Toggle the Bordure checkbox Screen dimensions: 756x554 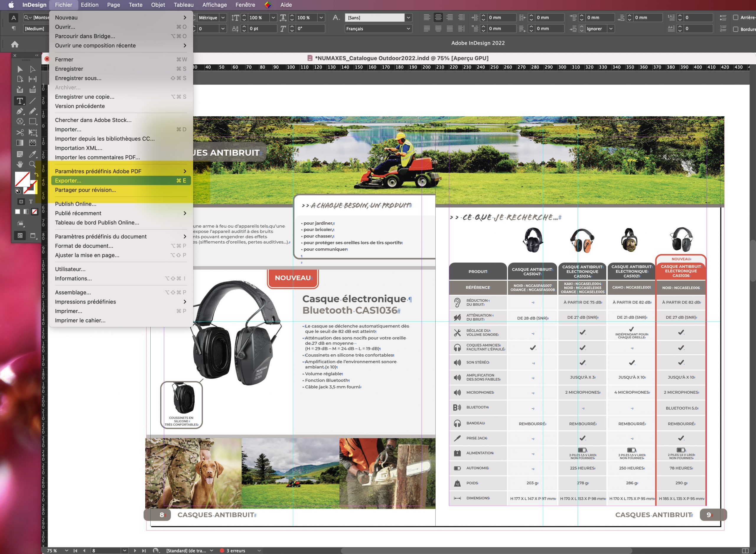click(x=736, y=29)
